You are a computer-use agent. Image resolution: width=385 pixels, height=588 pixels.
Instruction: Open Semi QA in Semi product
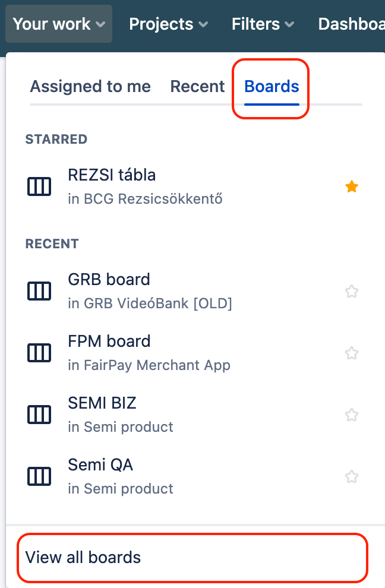100,465
